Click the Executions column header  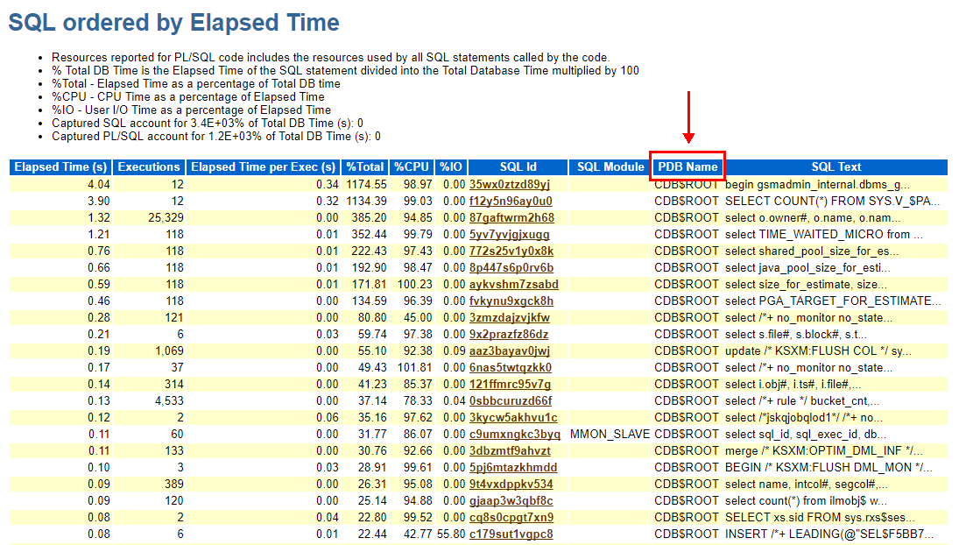tap(149, 166)
